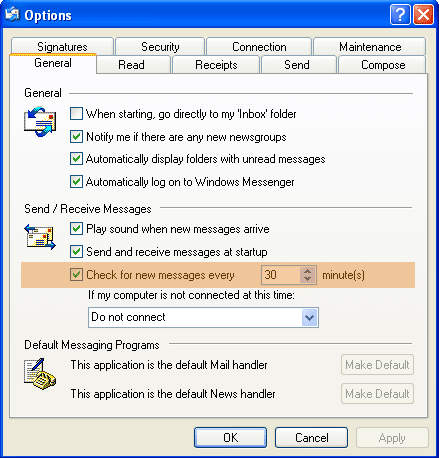Click the help question mark button
439x458 pixels.
pos(400,15)
